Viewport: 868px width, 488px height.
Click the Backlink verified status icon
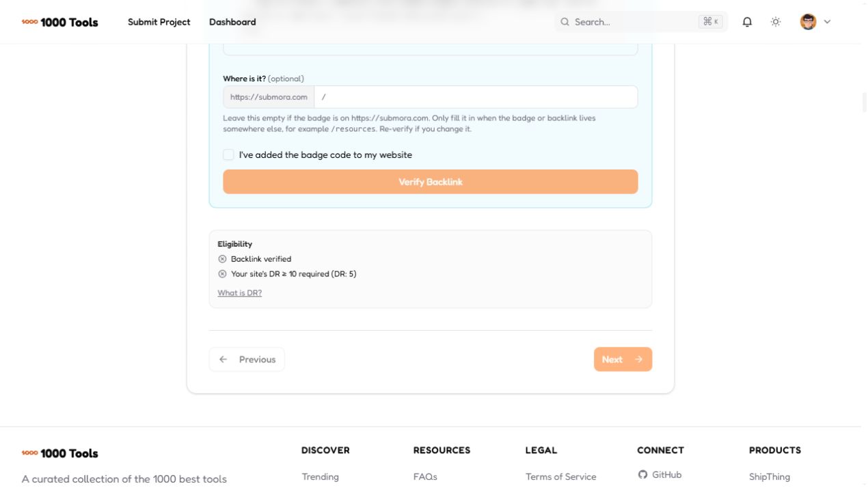pos(222,259)
